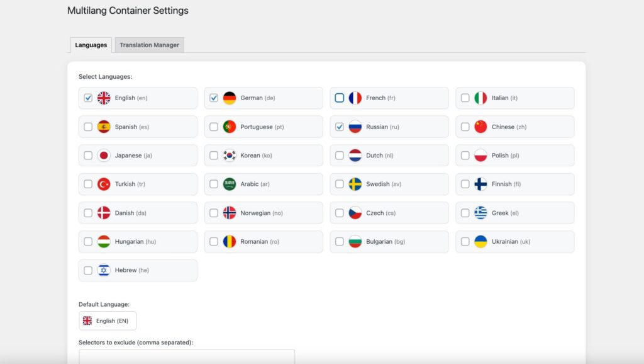This screenshot has width=644, height=364.
Task: Click the South Korean flag icon
Action: [230, 156]
